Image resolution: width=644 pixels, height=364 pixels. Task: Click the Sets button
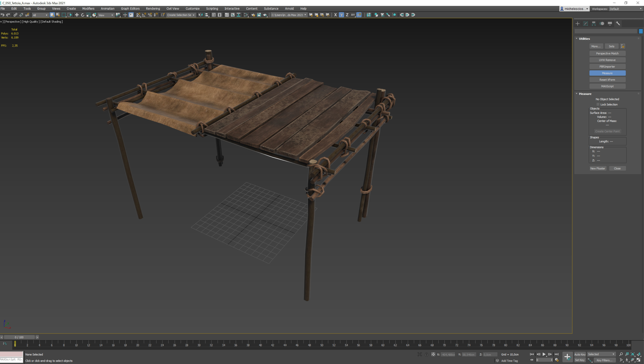611,46
